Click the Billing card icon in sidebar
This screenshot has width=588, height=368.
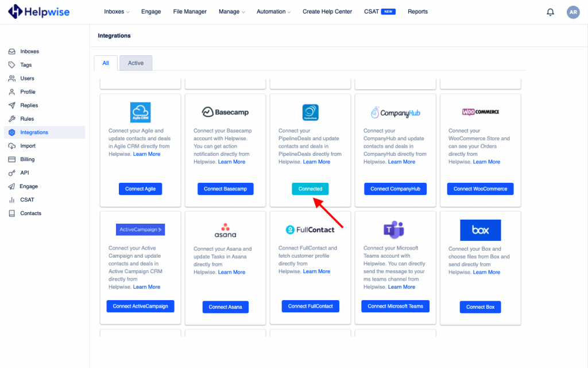point(12,160)
